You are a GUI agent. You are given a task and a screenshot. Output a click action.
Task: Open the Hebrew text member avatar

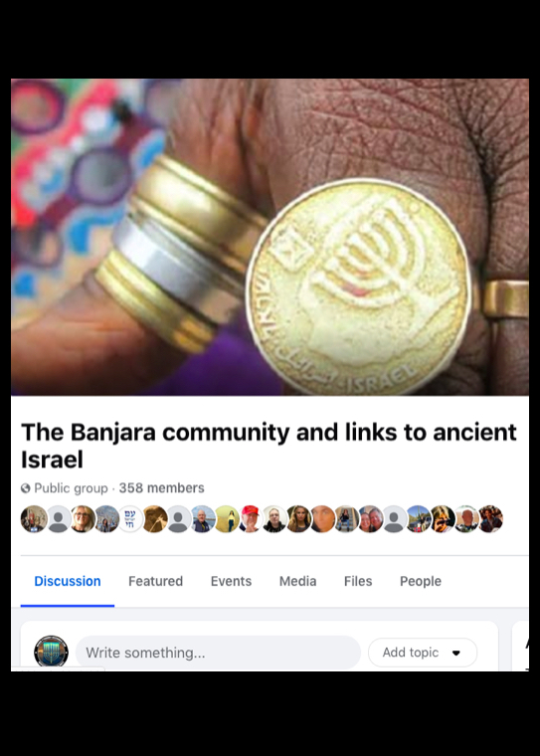[130, 519]
